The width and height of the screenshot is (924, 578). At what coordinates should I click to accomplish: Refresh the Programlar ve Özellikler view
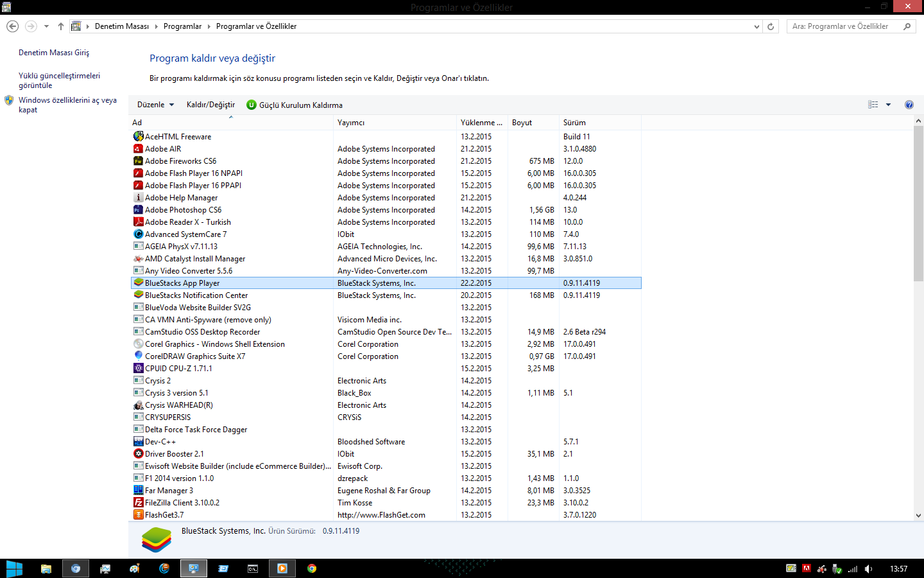771,26
